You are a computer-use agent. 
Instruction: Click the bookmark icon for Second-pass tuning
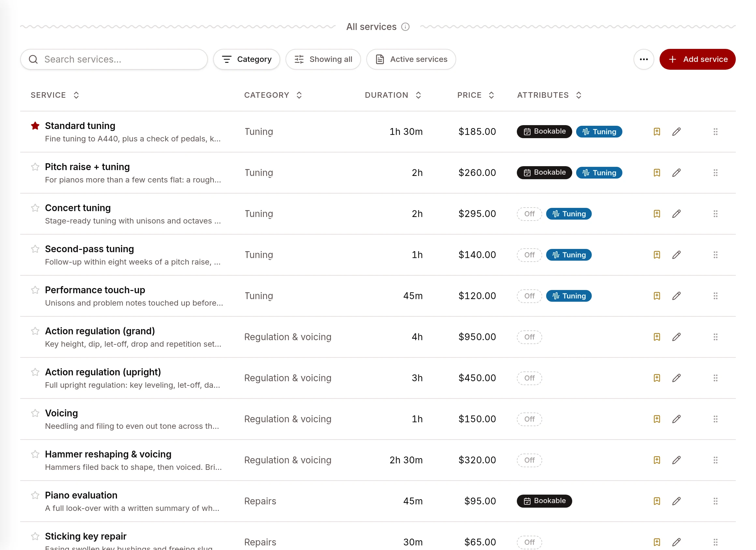click(x=657, y=255)
